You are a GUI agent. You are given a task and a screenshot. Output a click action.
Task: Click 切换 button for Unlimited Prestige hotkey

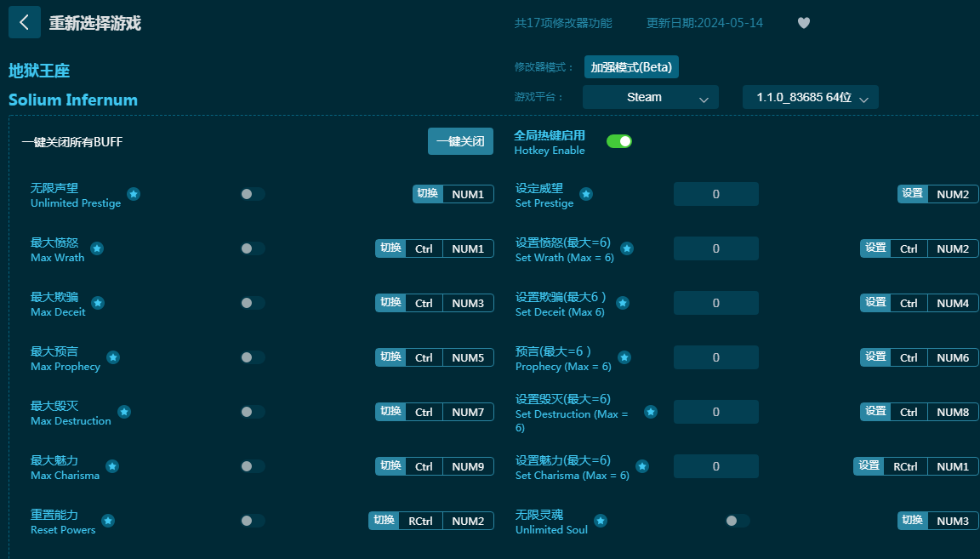[x=428, y=194]
